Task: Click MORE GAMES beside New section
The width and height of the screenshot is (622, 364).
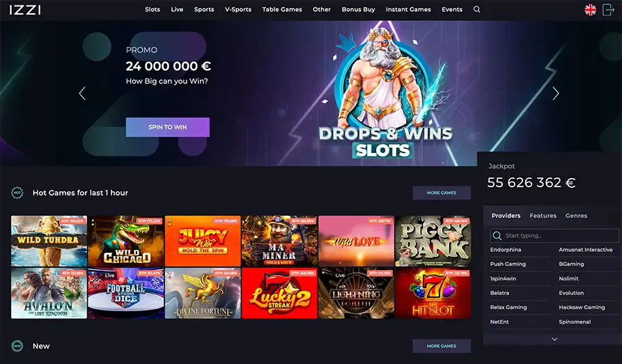Action: pos(442,346)
